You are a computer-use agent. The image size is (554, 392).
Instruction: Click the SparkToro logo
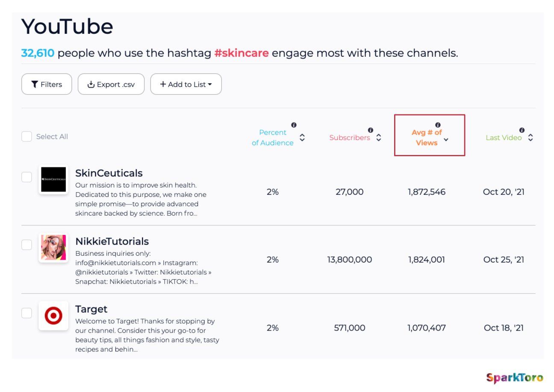point(515,377)
